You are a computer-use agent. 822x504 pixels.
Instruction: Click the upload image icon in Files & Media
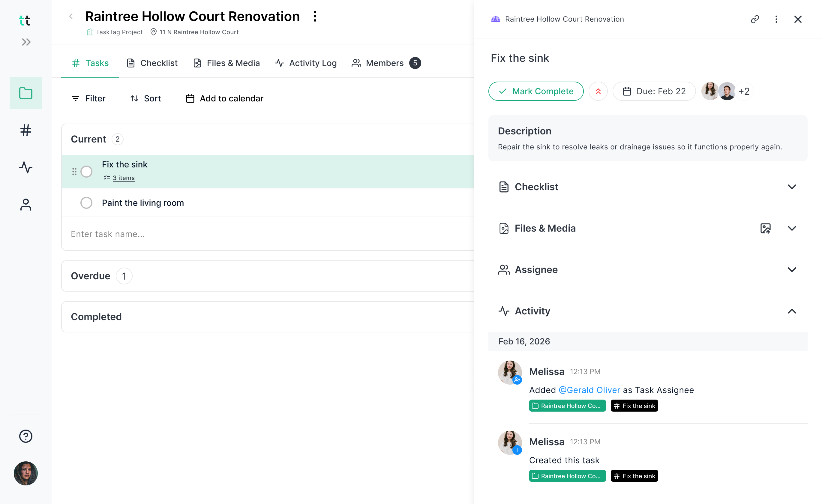tap(765, 229)
